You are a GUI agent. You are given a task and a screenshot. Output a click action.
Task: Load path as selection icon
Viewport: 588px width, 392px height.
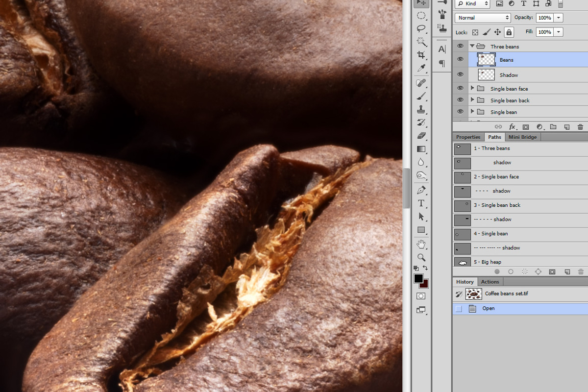pyautogui.click(x=524, y=271)
